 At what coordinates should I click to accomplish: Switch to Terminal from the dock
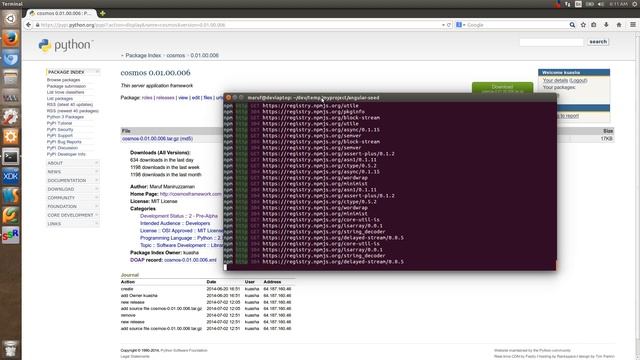(x=11, y=156)
